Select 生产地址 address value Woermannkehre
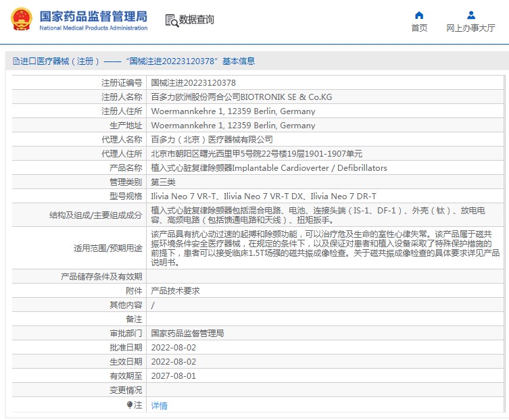 point(233,126)
